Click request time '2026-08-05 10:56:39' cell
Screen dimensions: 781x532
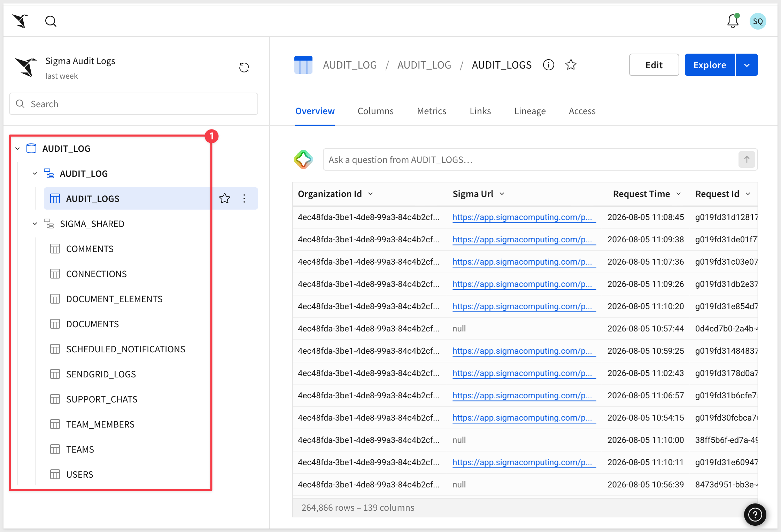click(645, 485)
